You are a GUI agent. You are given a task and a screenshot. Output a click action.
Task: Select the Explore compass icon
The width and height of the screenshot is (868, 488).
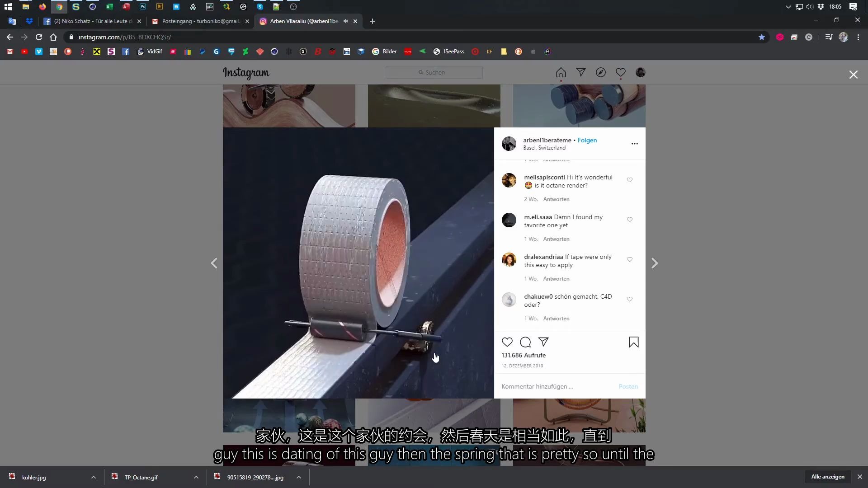(x=601, y=72)
